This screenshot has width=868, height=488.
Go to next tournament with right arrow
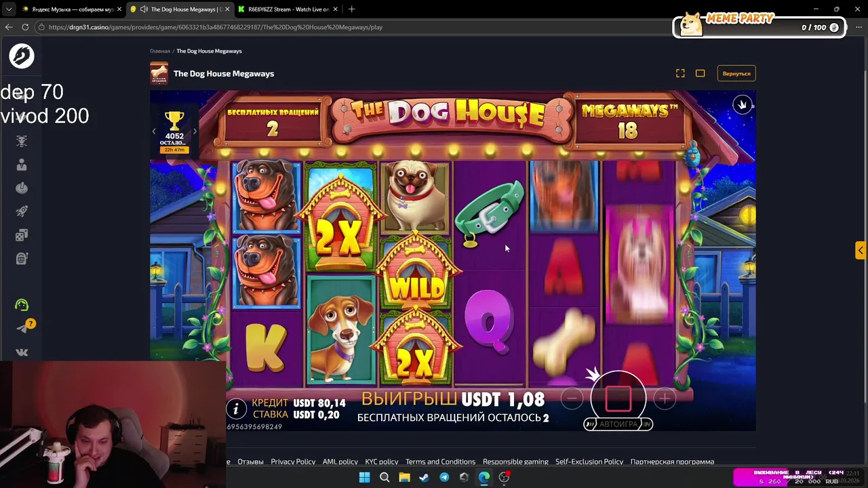195,131
